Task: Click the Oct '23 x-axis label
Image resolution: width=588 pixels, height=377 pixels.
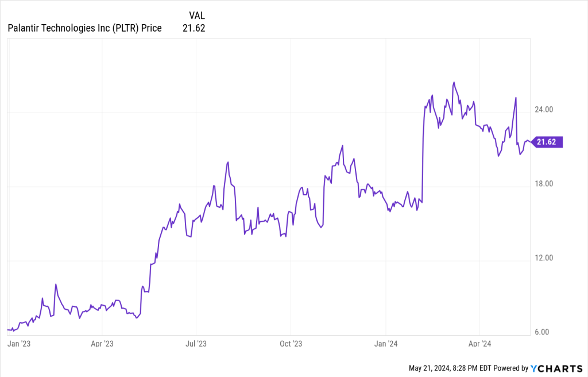Action: pyautogui.click(x=291, y=344)
